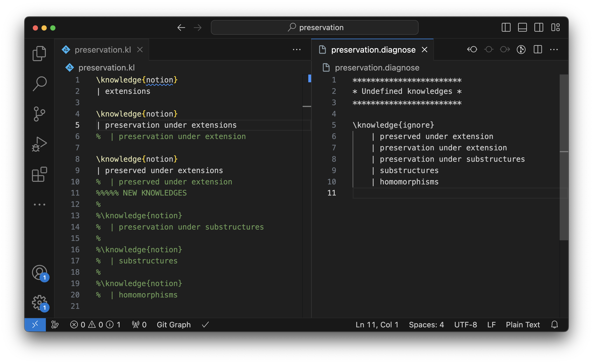The image size is (593, 364).
Task: Click Git Graph in the status bar
Action: point(173,325)
